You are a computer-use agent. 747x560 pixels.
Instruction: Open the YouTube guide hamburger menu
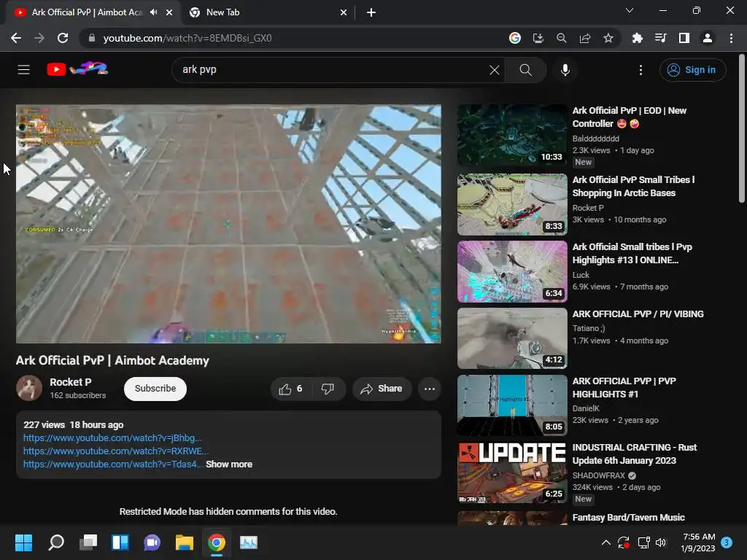click(24, 70)
